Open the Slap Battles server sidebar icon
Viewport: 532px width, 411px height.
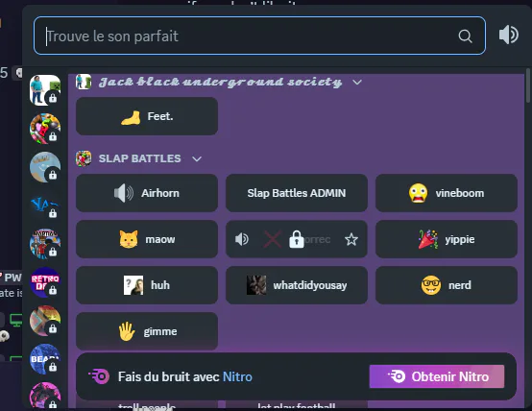pyautogui.click(x=45, y=129)
